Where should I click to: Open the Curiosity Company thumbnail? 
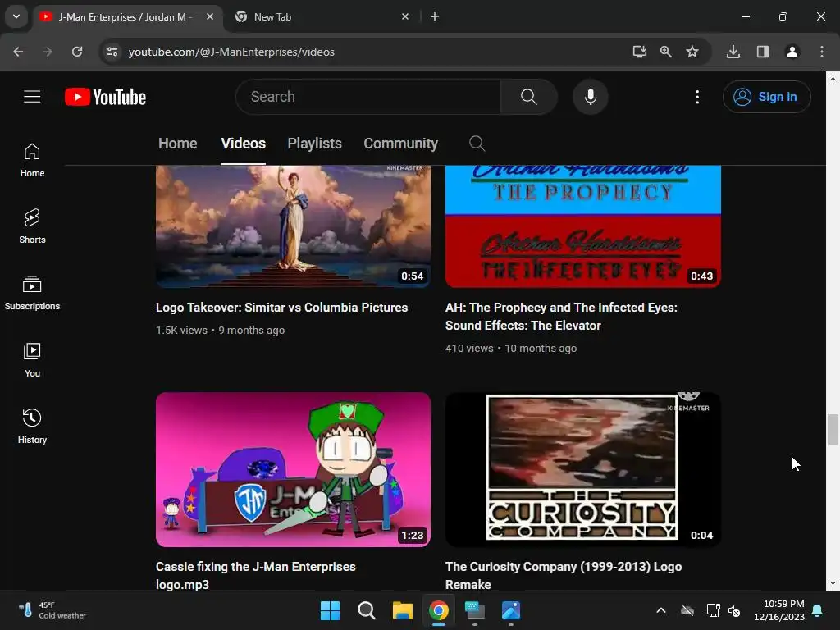pyautogui.click(x=583, y=469)
